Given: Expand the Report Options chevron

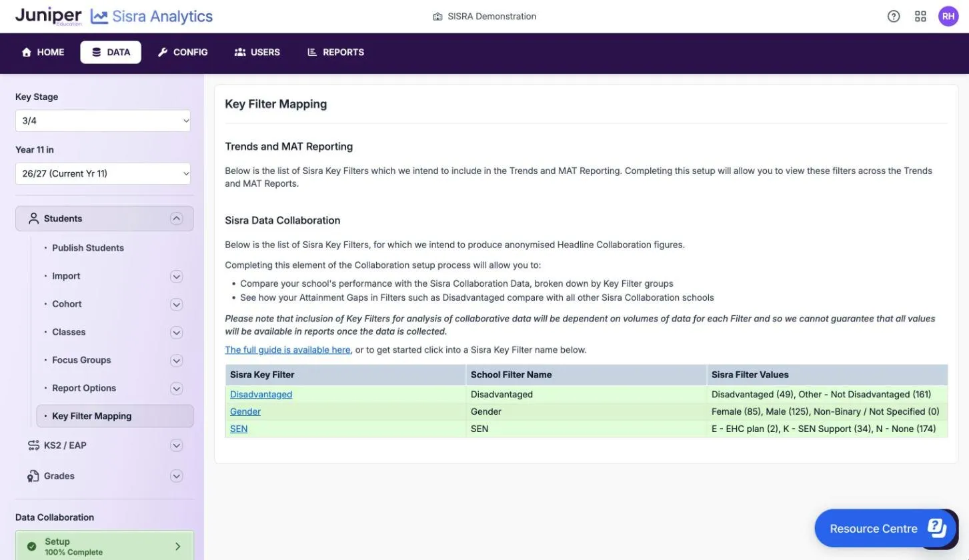Looking at the screenshot, I should pos(176,388).
